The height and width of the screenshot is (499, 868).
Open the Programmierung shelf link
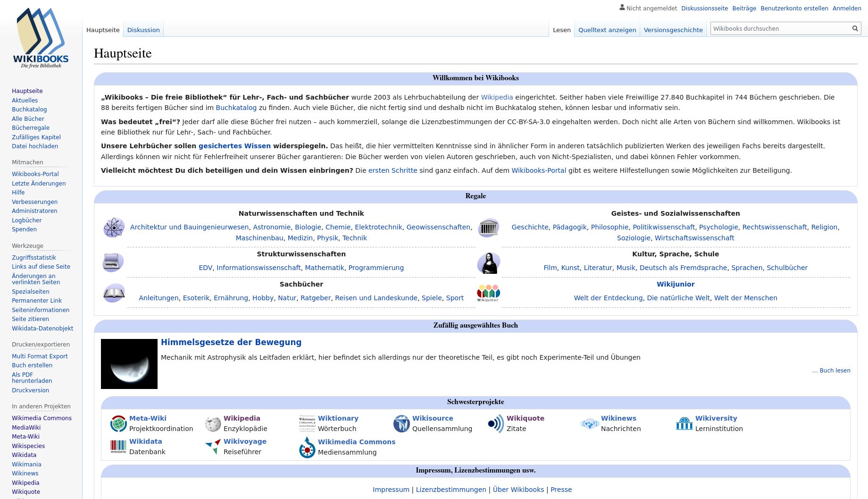(x=376, y=268)
